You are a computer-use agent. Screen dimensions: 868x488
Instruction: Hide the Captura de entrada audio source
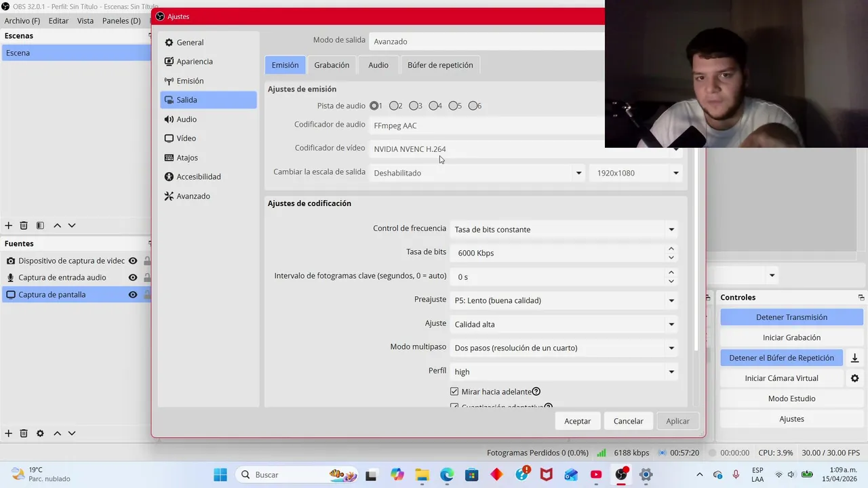click(133, 278)
